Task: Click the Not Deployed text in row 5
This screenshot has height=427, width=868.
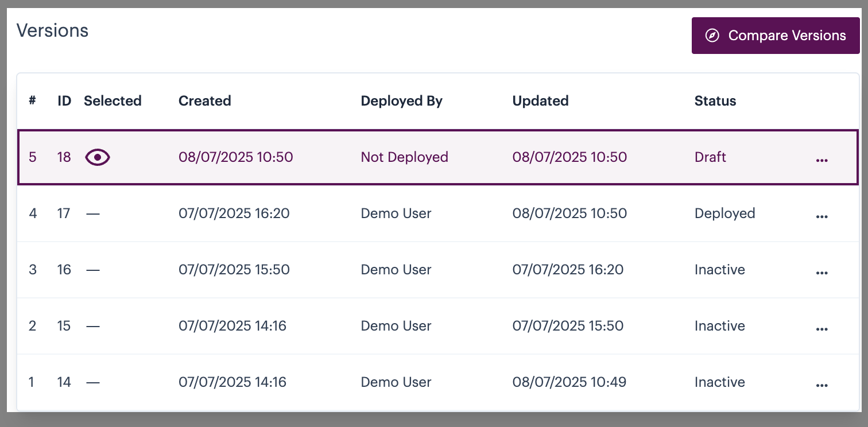Action: pyautogui.click(x=404, y=157)
